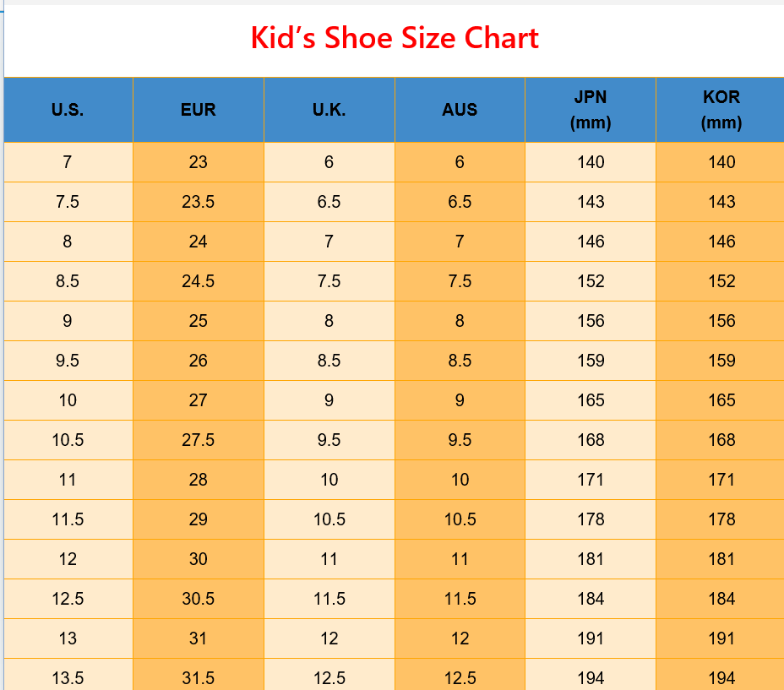Click the U.K. column header cell
The height and width of the screenshot is (690, 784).
pyautogui.click(x=329, y=110)
